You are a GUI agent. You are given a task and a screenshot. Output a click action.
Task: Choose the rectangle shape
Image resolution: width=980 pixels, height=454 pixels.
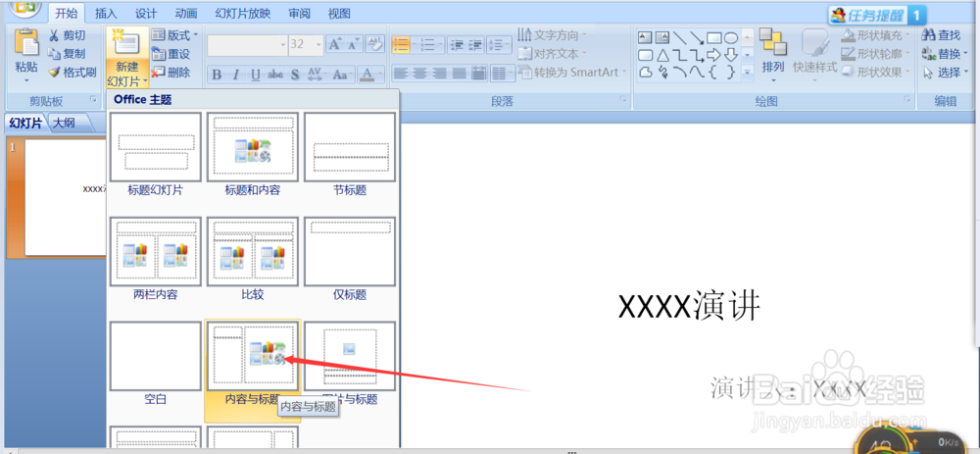713,37
